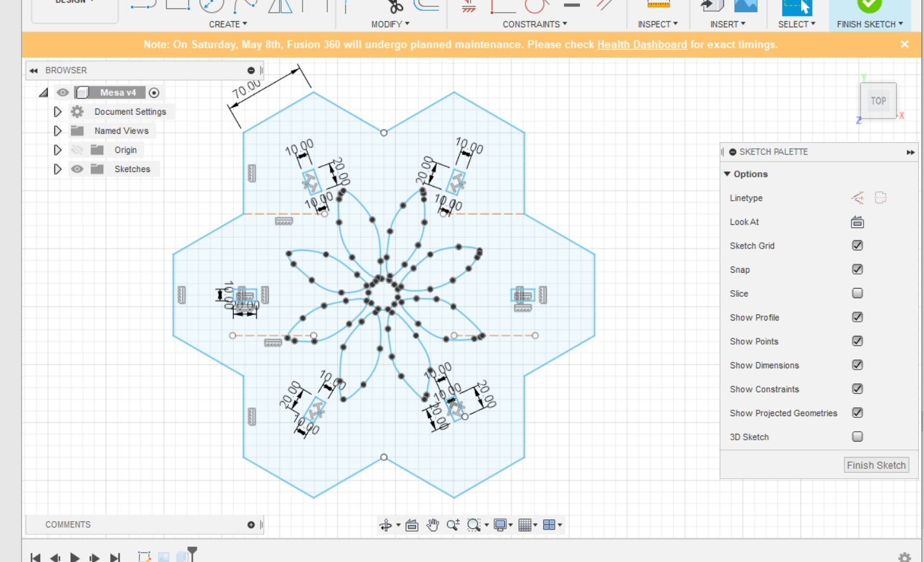Expand the Named Views tree node

coord(57,131)
